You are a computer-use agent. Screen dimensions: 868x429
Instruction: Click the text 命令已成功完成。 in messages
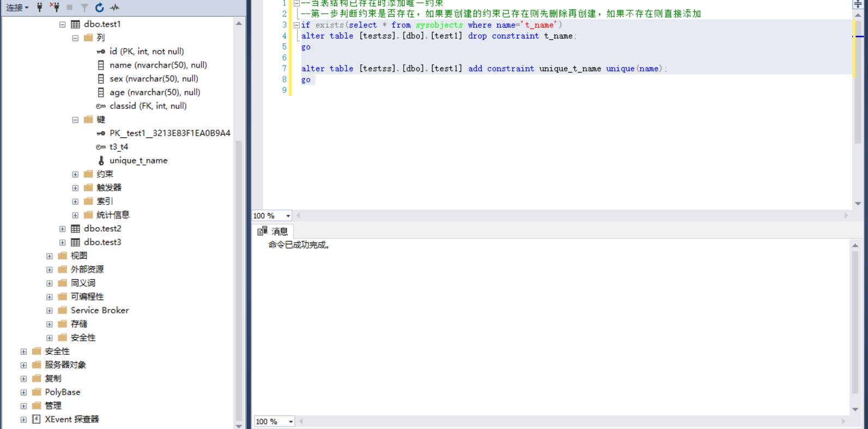(x=299, y=245)
